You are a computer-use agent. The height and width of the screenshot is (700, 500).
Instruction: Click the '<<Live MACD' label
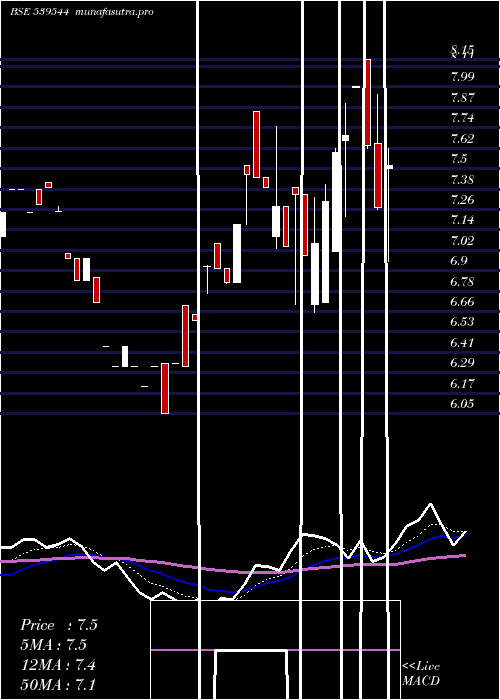pos(421,673)
